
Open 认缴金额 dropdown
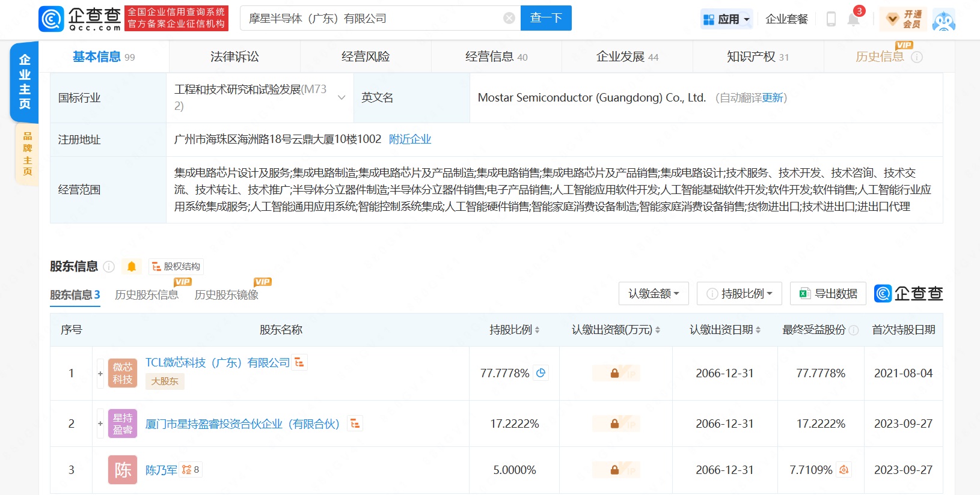pos(654,294)
